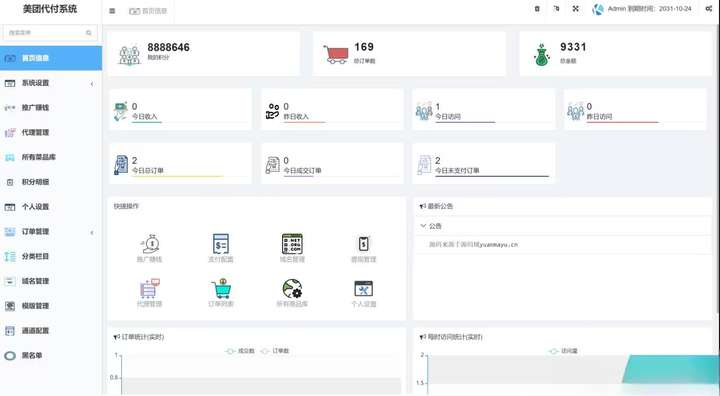The width and height of the screenshot is (720, 396).
Task: Click the 订单统计(实时) chart heading
Action: click(x=142, y=337)
